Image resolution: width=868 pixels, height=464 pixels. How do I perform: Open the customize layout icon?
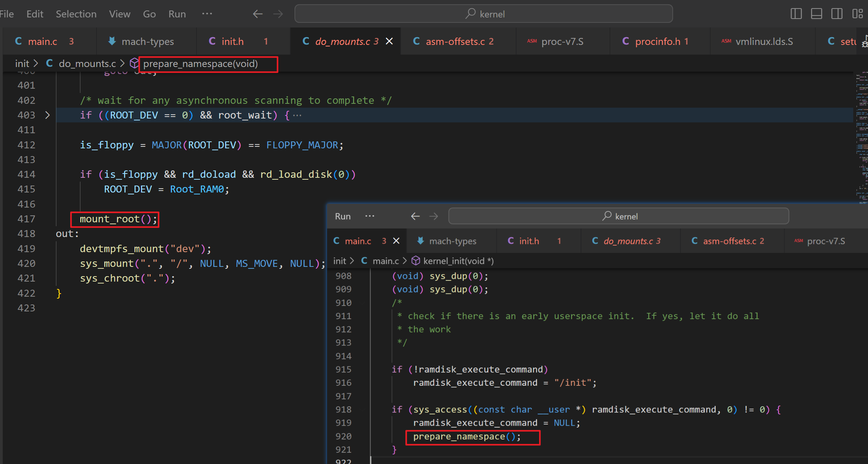point(857,14)
